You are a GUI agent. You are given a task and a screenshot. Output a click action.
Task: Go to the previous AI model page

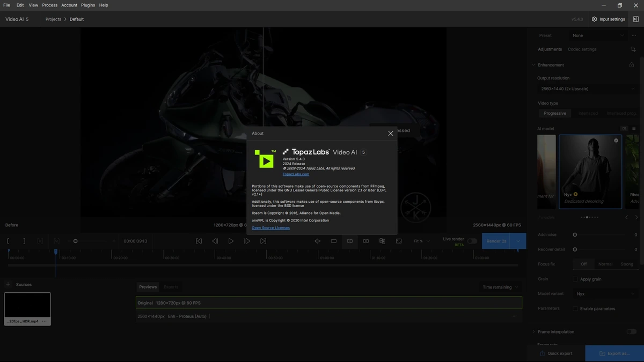coord(626,217)
